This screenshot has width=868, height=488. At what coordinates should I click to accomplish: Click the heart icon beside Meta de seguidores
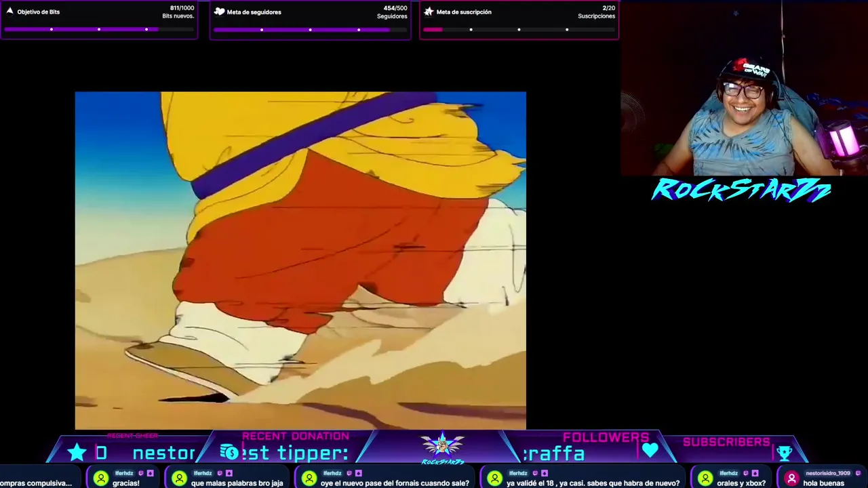pyautogui.click(x=219, y=12)
